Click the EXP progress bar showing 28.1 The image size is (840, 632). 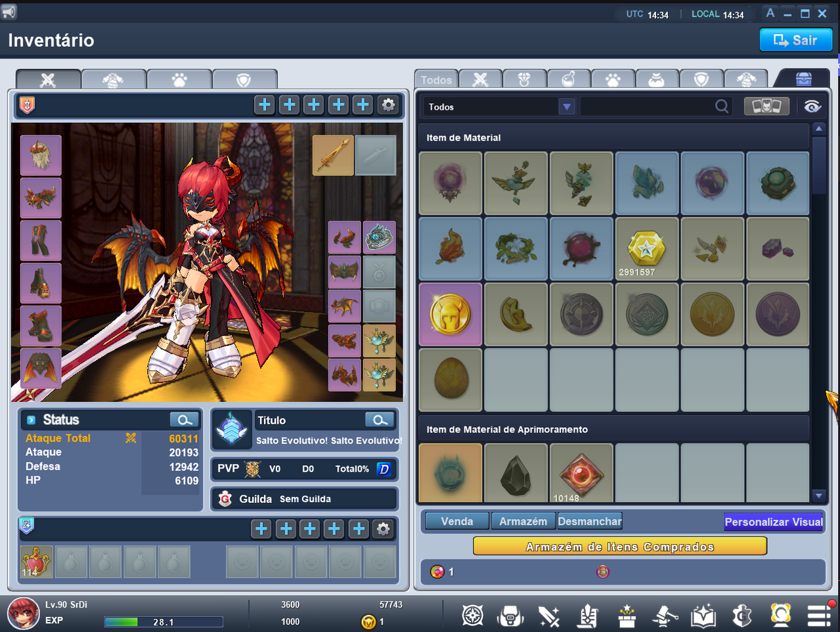pyautogui.click(x=164, y=621)
